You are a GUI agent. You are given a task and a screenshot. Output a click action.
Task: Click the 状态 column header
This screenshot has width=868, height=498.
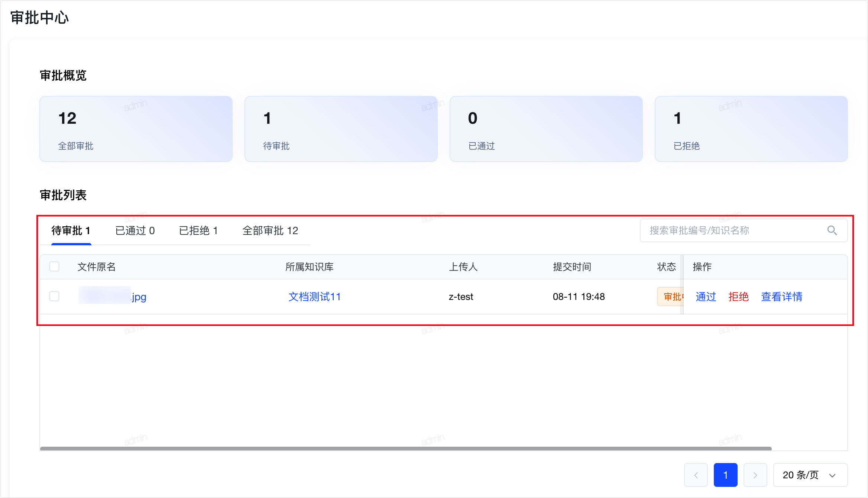(667, 267)
